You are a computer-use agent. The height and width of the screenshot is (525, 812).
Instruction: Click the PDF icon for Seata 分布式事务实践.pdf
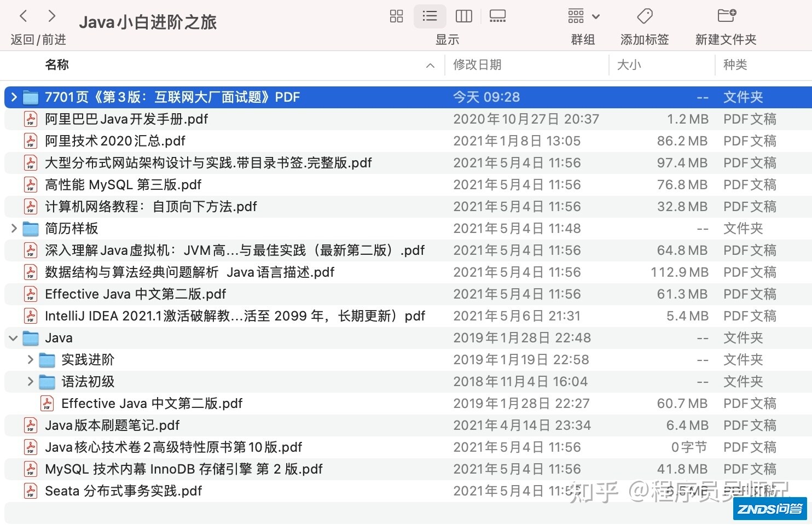point(31,491)
